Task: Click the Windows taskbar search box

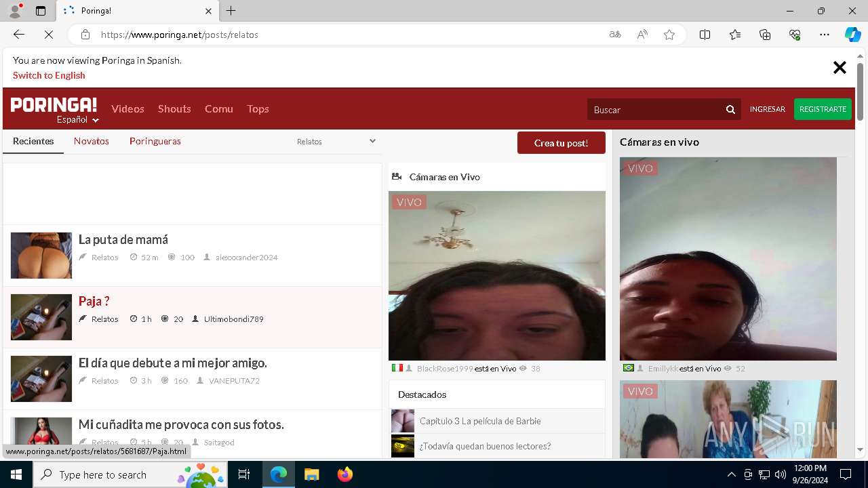Action: click(x=130, y=474)
